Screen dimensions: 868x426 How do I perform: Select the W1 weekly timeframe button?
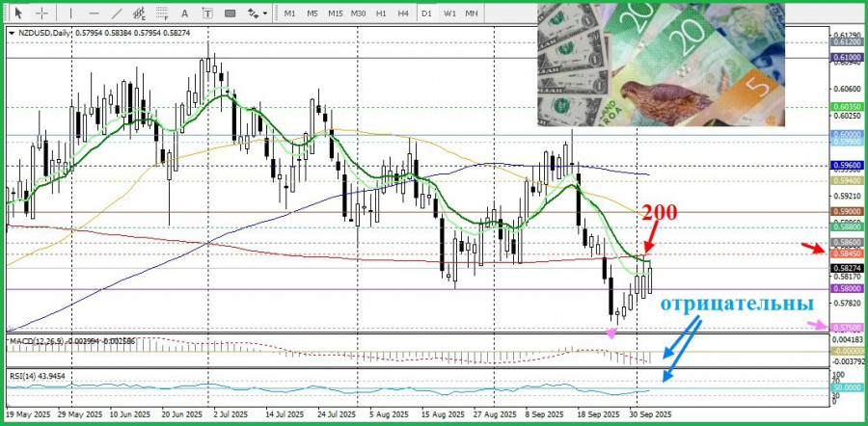(449, 13)
